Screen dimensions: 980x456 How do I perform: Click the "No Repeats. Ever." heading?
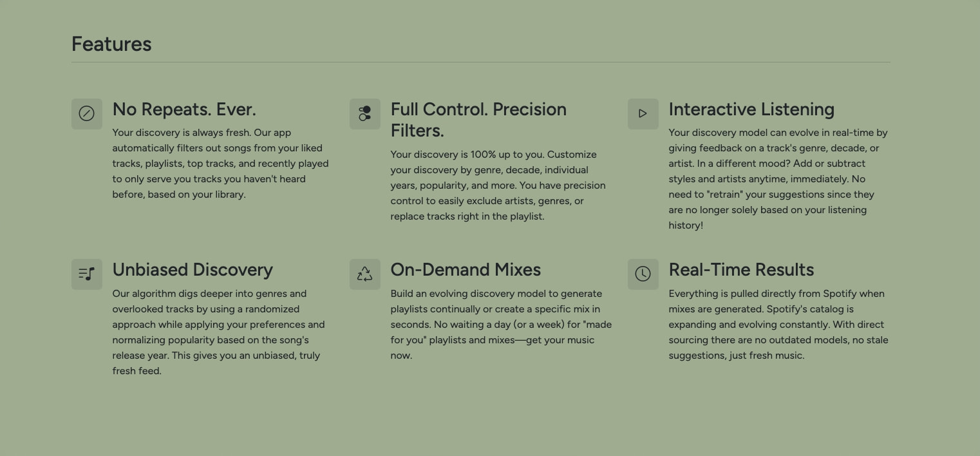coord(184,109)
